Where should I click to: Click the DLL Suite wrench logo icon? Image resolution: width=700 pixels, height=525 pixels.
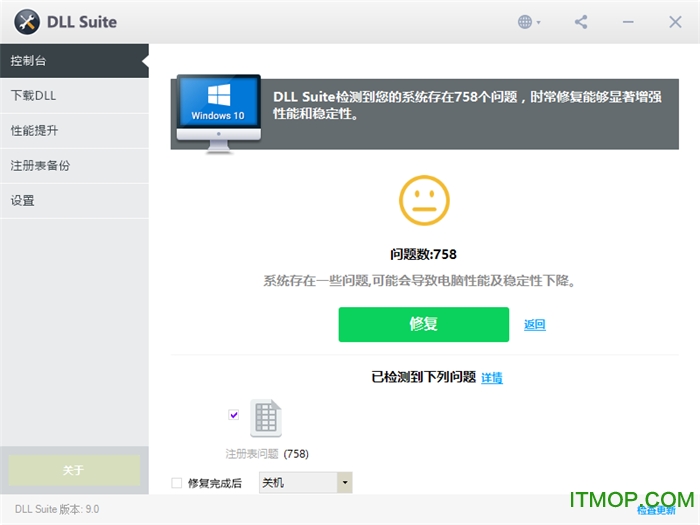[27, 22]
